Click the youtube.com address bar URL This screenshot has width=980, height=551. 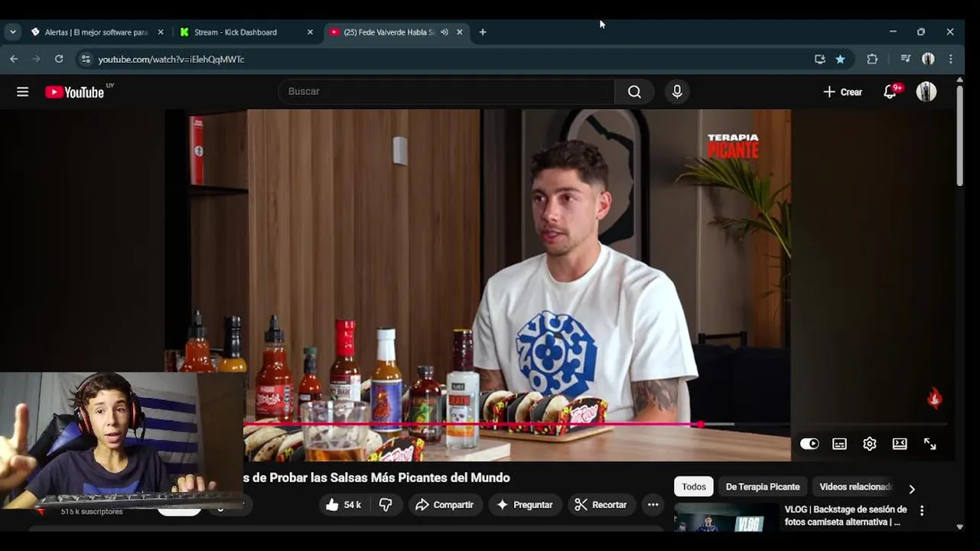click(171, 59)
